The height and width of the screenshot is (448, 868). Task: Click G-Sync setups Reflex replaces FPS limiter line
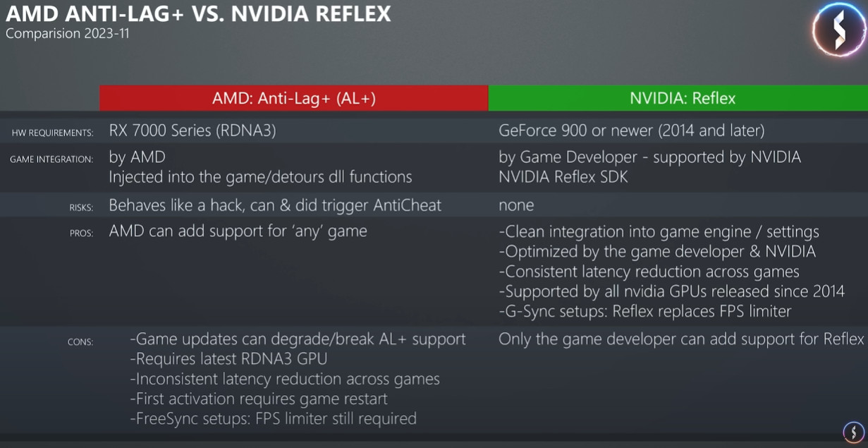click(x=644, y=311)
